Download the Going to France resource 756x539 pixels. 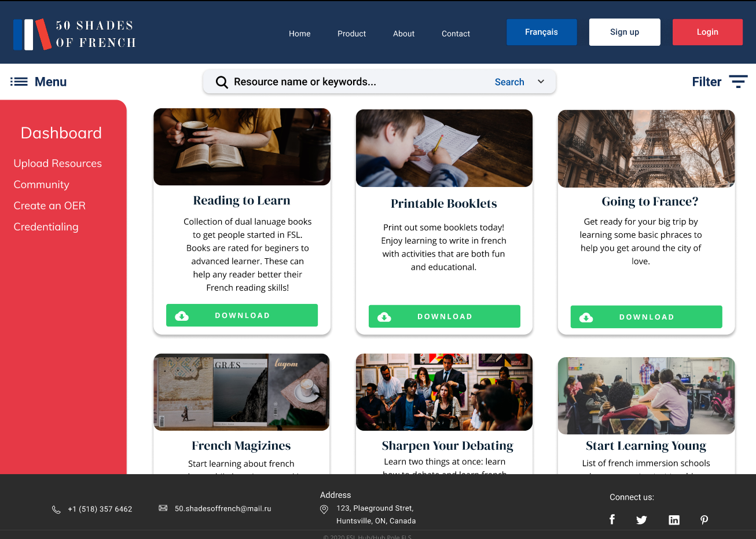coord(646,317)
